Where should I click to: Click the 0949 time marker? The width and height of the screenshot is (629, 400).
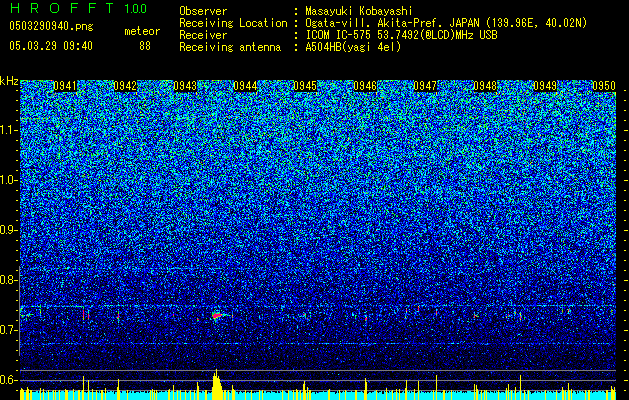coord(545,86)
